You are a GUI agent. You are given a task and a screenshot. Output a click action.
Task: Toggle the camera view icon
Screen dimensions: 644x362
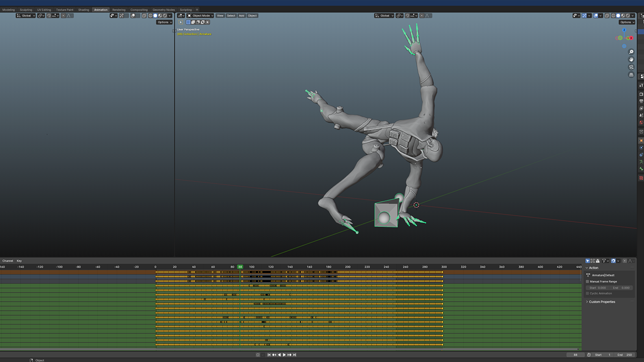pyautogui.click(x=631, y=67)
